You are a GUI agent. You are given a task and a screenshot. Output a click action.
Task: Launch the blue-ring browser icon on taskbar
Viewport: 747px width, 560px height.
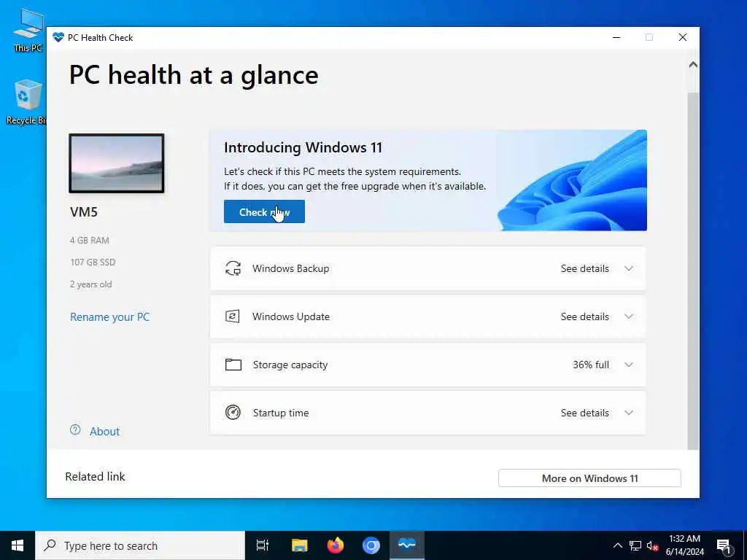click(x=371, y=545)
